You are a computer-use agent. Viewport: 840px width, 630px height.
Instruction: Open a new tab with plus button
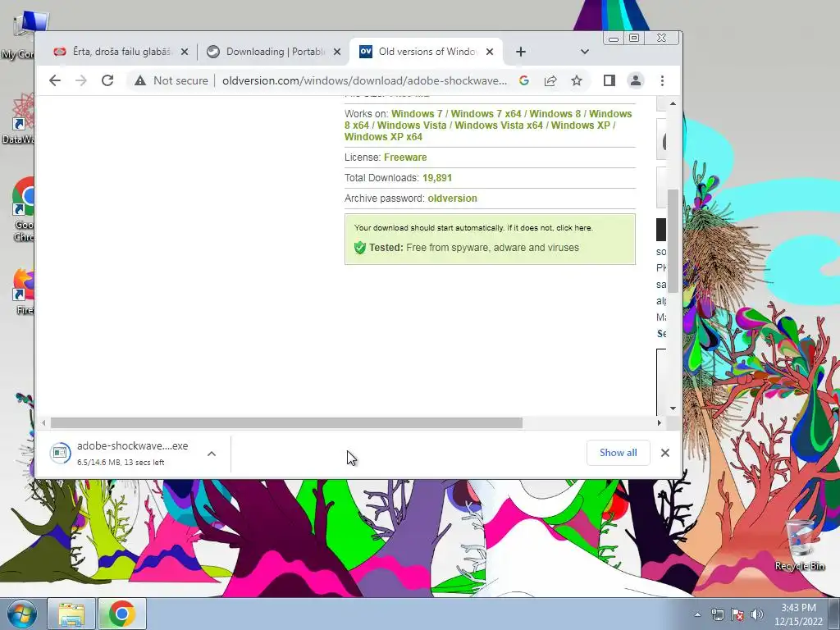[x=521, y=52]
